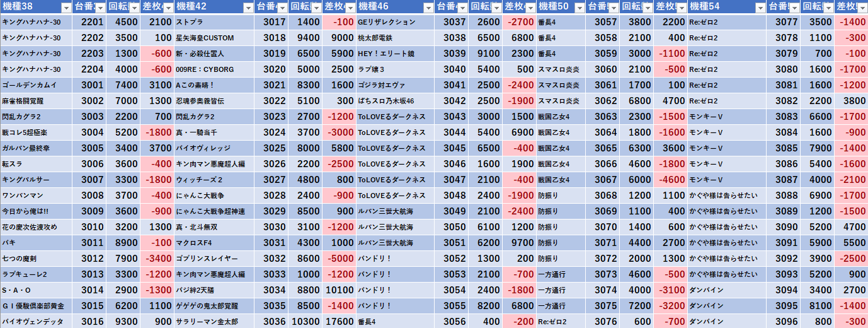The height and width of the screenshot is (328, 868).
Task: Select the サラリーマン金太郎 cell
Action: coord(214,321)
